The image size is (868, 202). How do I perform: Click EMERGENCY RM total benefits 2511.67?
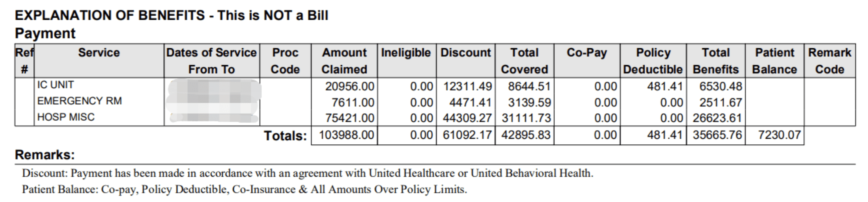point(721,102)
